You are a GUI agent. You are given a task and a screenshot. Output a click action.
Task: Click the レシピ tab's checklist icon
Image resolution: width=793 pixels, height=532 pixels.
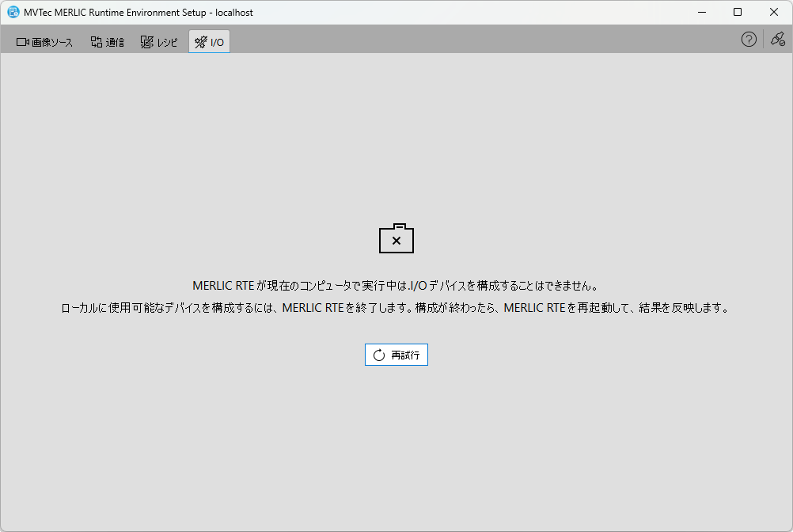click(x=146, y=42)
